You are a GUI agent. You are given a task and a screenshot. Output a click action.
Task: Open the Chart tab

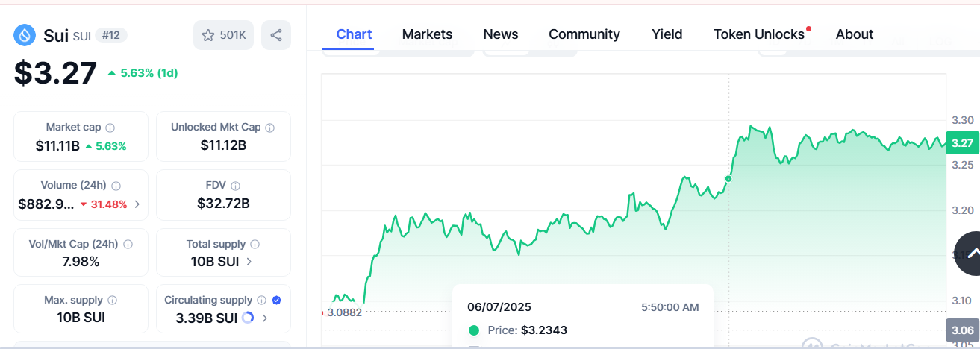coord(354,34)
